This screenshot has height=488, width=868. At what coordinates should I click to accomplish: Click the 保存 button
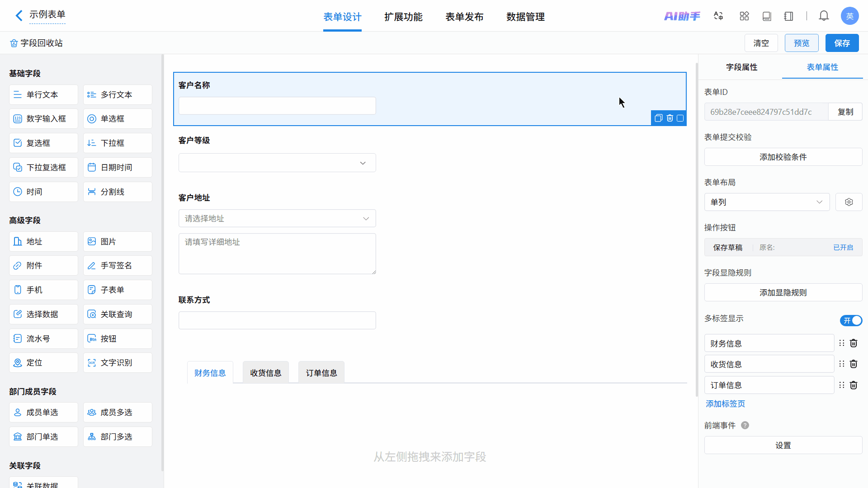842,43
